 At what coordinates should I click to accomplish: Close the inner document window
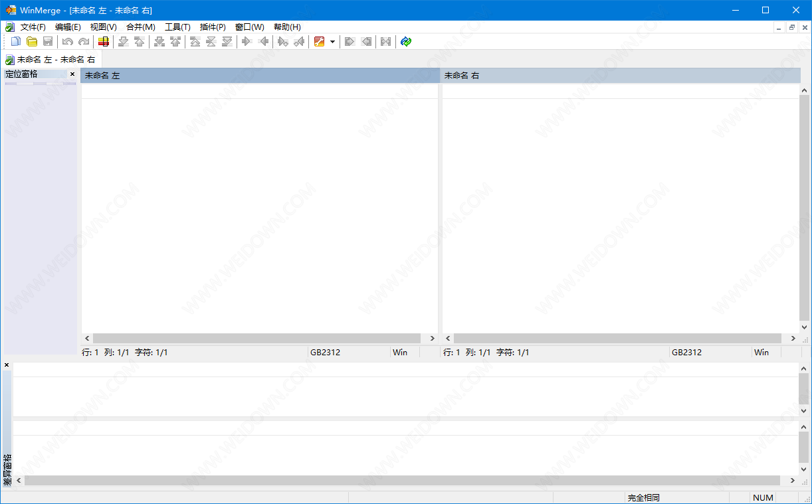[x=804, y=27]
